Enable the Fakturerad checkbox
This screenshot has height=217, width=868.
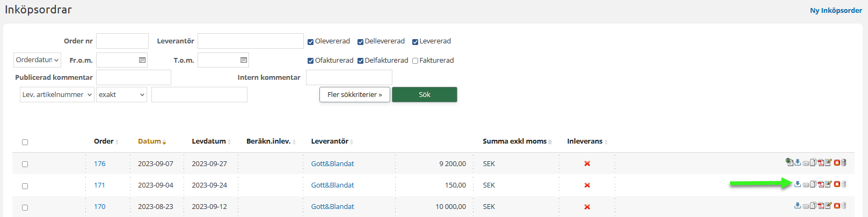click(415, 61)
